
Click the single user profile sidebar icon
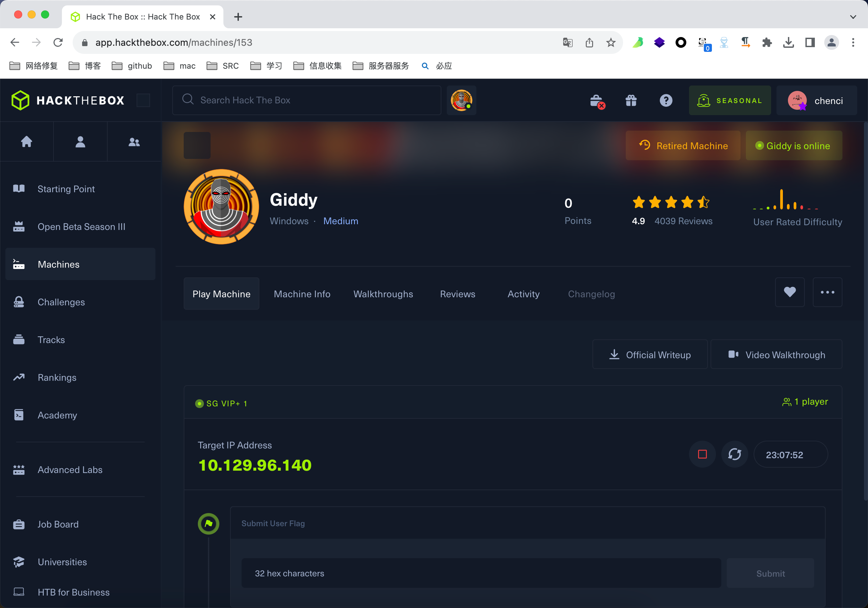(x=80, y=142)
